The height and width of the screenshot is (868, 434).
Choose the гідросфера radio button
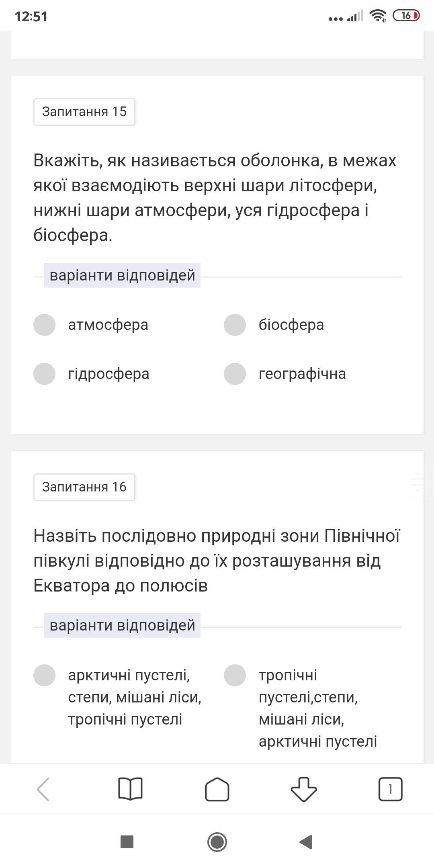pos(45,374)
